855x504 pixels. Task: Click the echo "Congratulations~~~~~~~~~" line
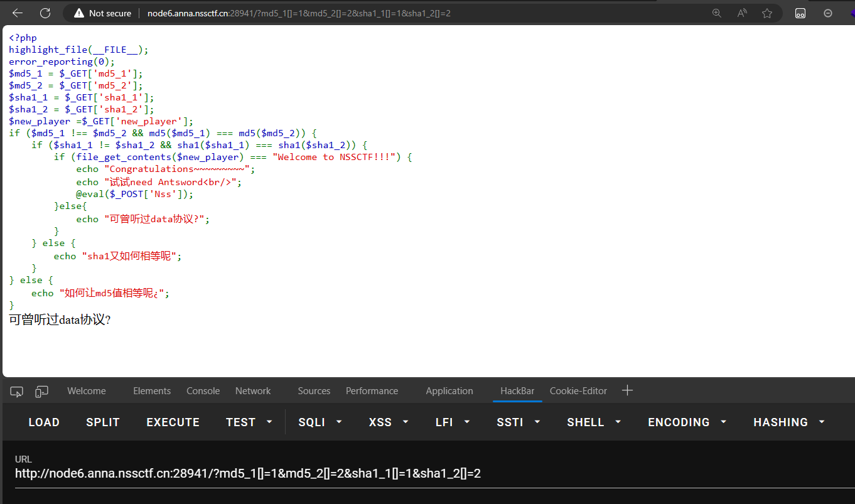(166, 169)
